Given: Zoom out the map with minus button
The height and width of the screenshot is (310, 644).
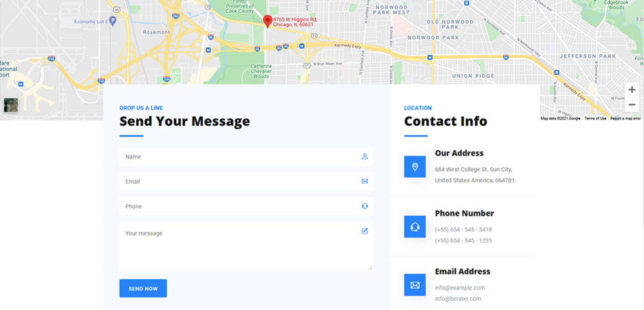Looking at the screenshot, I should (x=632, y=105).
